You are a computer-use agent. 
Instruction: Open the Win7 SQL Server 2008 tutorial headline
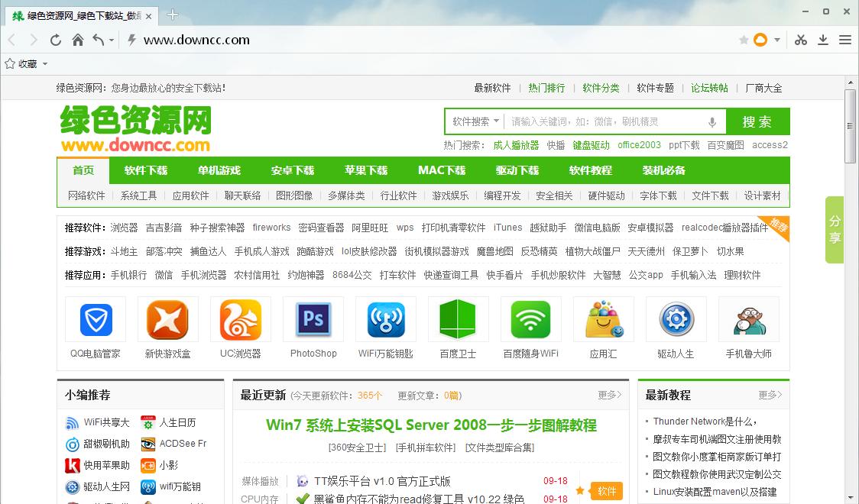[x=431, y=425]
